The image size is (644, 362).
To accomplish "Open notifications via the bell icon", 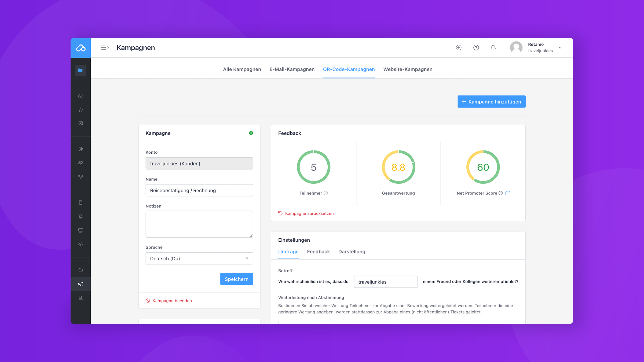I will [493, 47].
